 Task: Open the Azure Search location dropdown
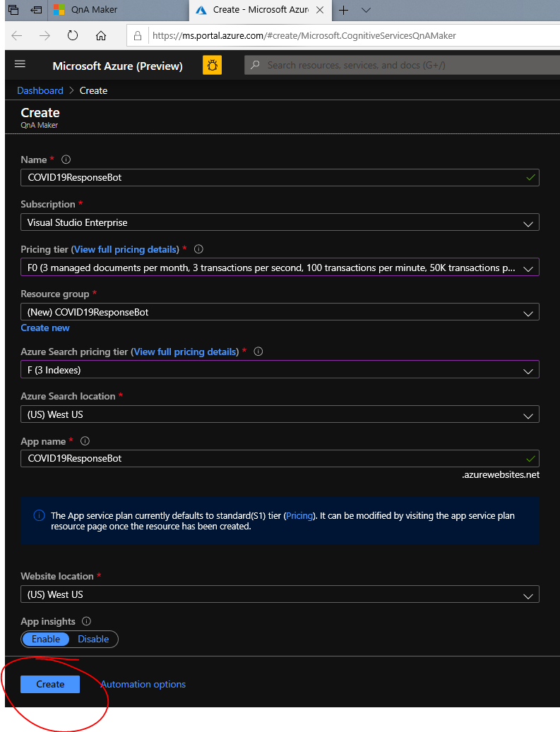pyautogui.click(x=280, y=414)
